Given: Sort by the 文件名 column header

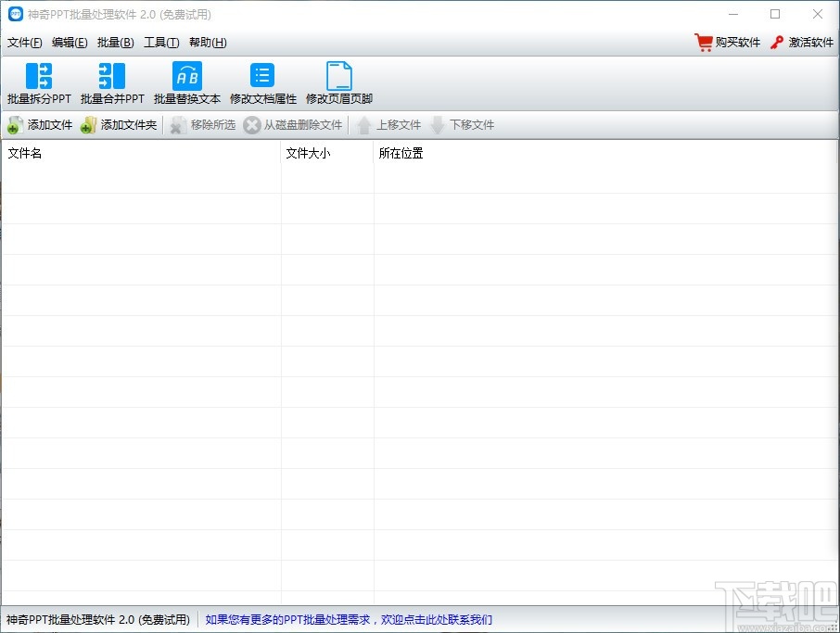Looking at the screenshot, I should pos(141,153).
